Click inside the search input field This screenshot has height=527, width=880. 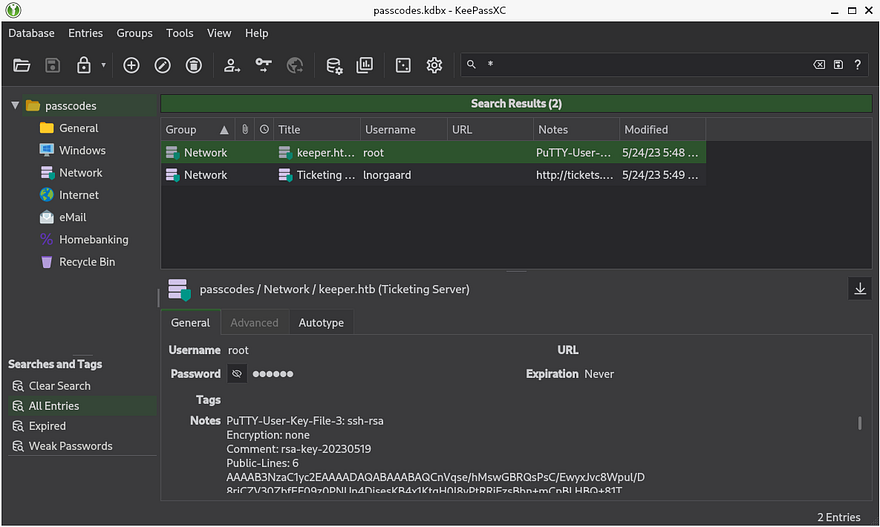(x=640, y=65)
